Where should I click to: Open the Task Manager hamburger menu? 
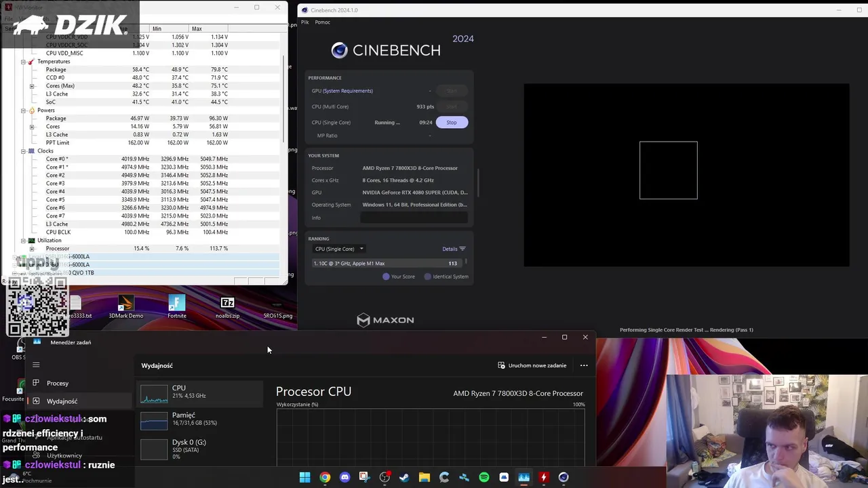36,365
